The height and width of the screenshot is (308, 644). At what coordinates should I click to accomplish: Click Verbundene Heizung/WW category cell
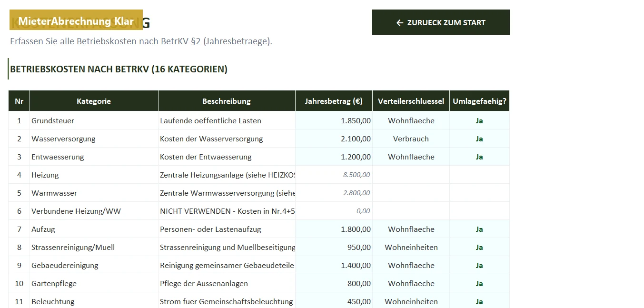[94, 211]
